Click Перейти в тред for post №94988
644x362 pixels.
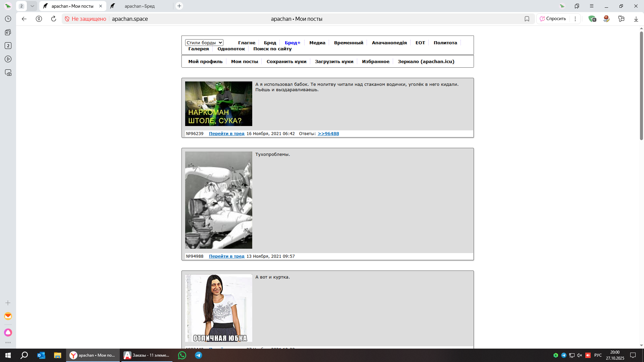coord(226,256)
